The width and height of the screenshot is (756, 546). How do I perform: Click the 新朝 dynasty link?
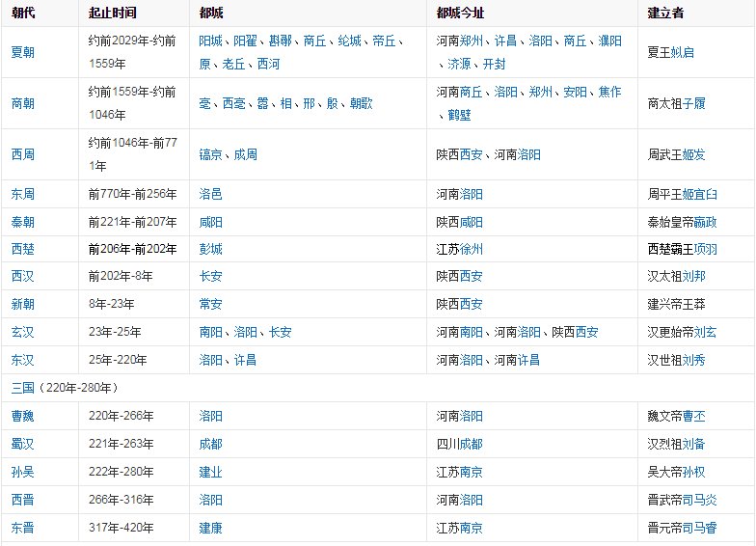23,304
